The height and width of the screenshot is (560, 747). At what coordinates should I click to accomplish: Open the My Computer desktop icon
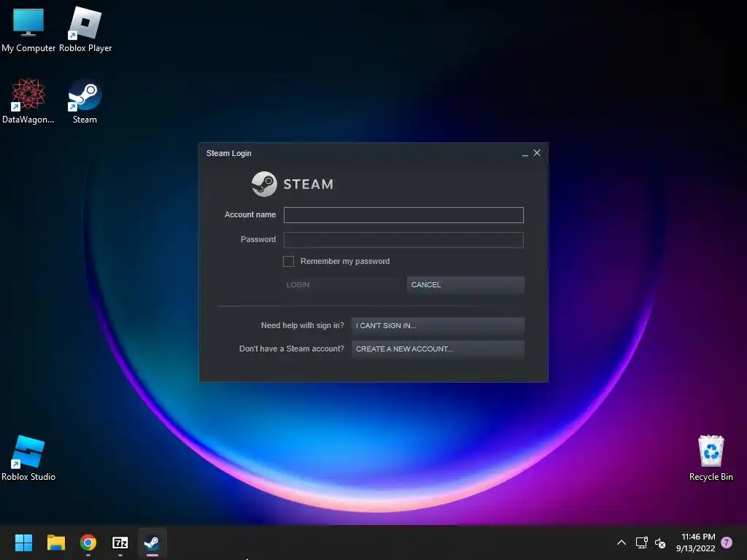[28, 29]
